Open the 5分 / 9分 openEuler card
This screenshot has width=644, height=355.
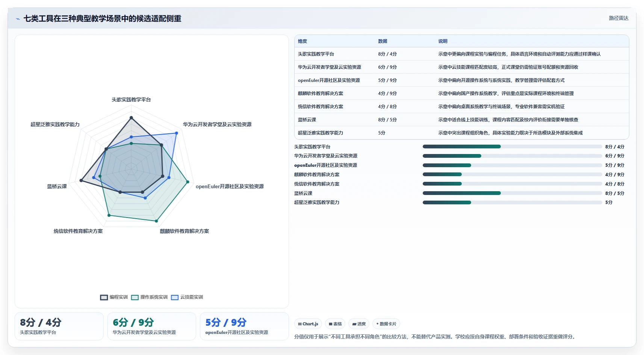tap(244, 326)
